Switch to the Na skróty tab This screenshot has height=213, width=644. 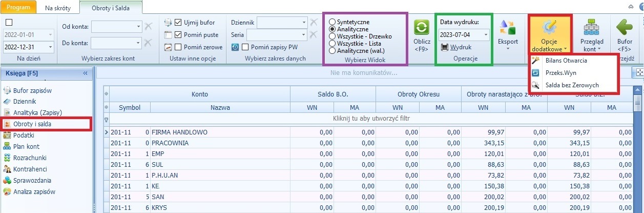coord(58,8)
